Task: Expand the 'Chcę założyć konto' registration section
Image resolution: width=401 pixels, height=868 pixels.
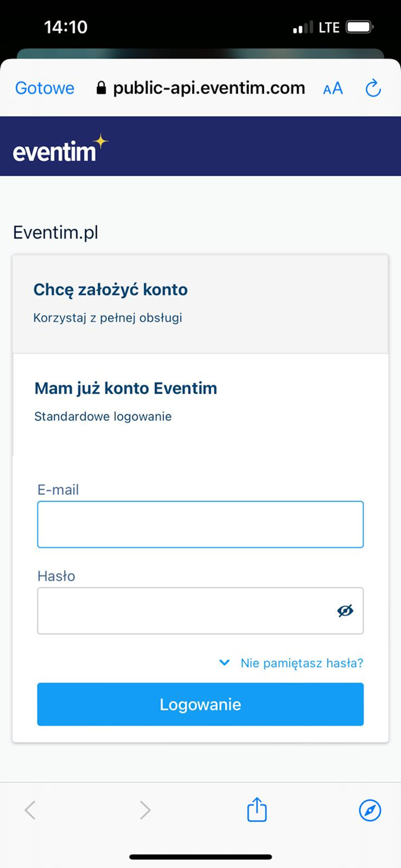Action: tap(110, 289)
